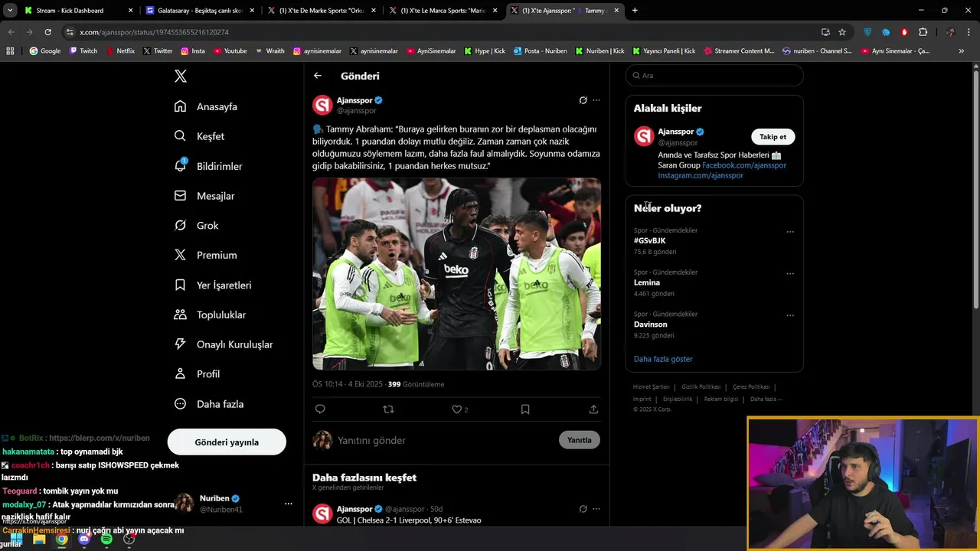Viewport: 980px width, 551px height.
Task: Open Discord from the taskbar
Action: click(x=84, y=539)
